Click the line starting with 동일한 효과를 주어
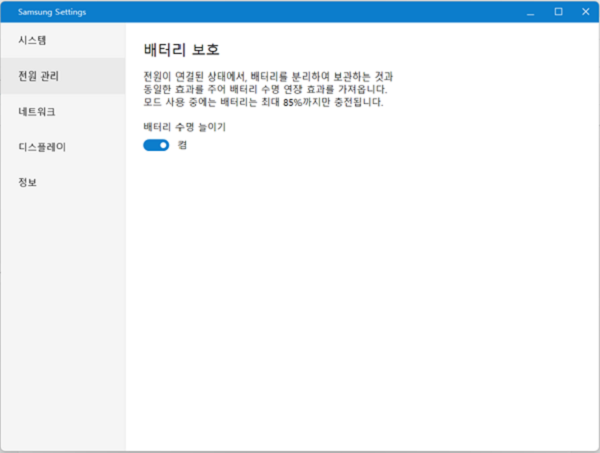 [265, 89]
